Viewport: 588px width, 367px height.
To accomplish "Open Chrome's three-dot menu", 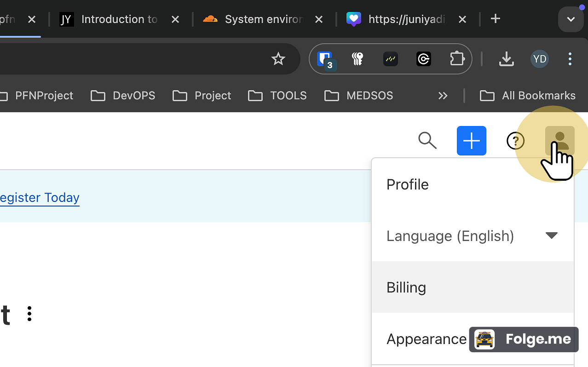I will tap(570, 59).
